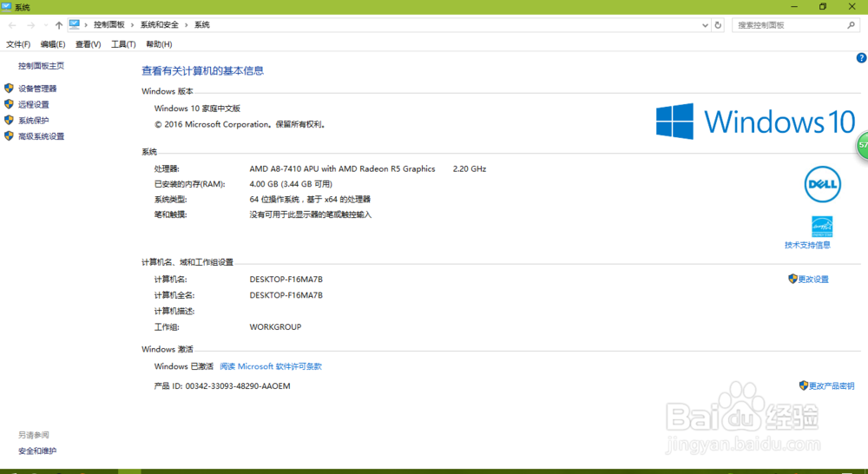The image size is (868, 474).
Task: Select the product ID 00342-33093-48290-AAOEM
Action: [238, 386]
